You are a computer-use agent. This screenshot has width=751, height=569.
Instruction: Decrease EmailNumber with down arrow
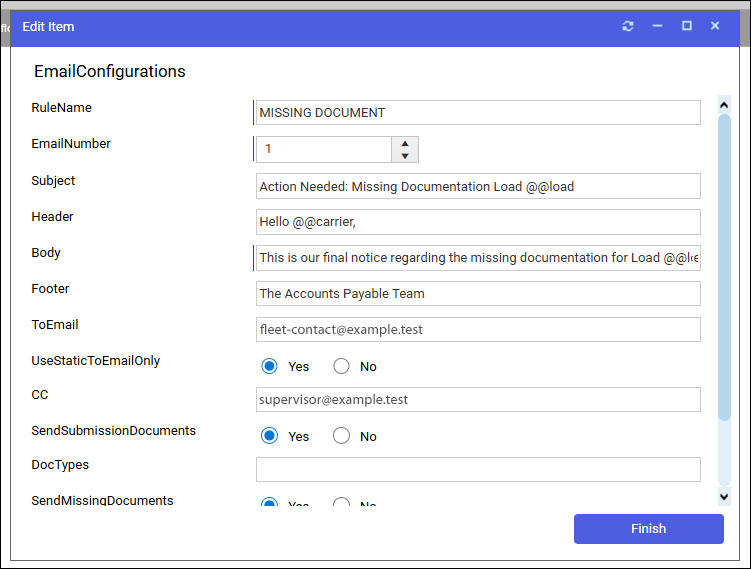pos(404,156)
